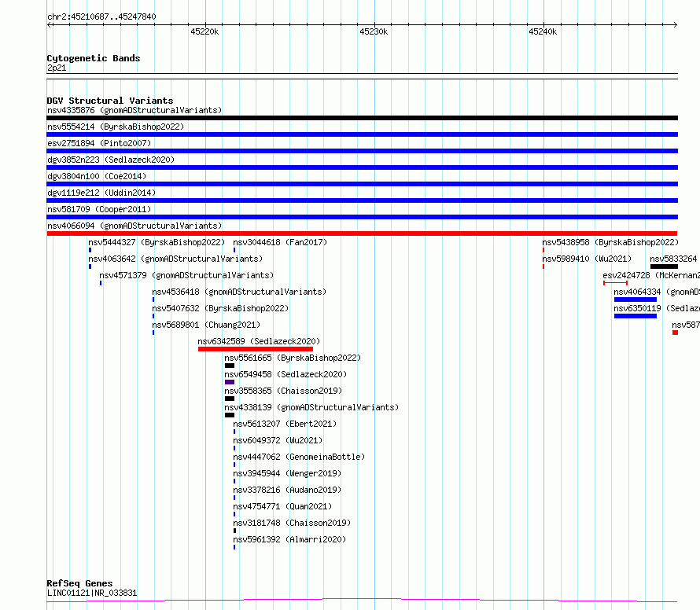Select nsv3181748 (Chaisson2019) label

[292, 523]
